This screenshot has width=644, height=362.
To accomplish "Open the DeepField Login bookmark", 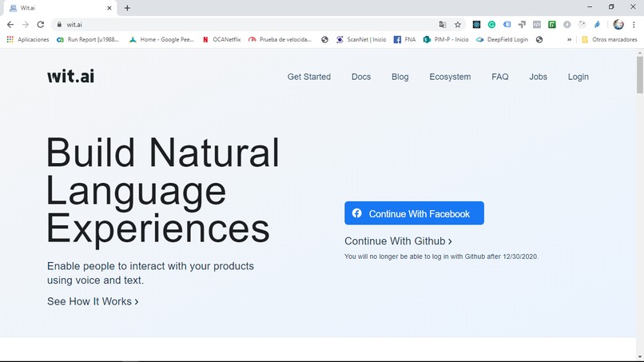I will click(502, 39).
